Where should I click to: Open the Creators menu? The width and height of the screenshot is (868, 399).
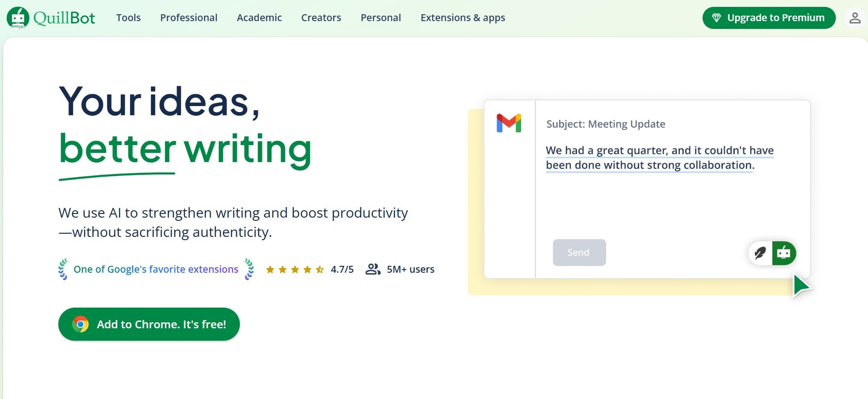click(321, 18)
